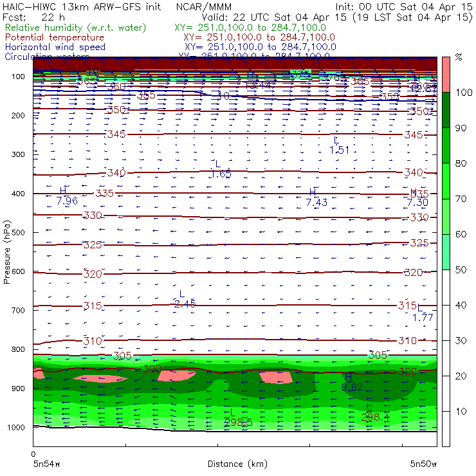Viewport: 476px width, 476px height.
Task: Click the wind maximum value '7.96'
Action: [67, 201]
